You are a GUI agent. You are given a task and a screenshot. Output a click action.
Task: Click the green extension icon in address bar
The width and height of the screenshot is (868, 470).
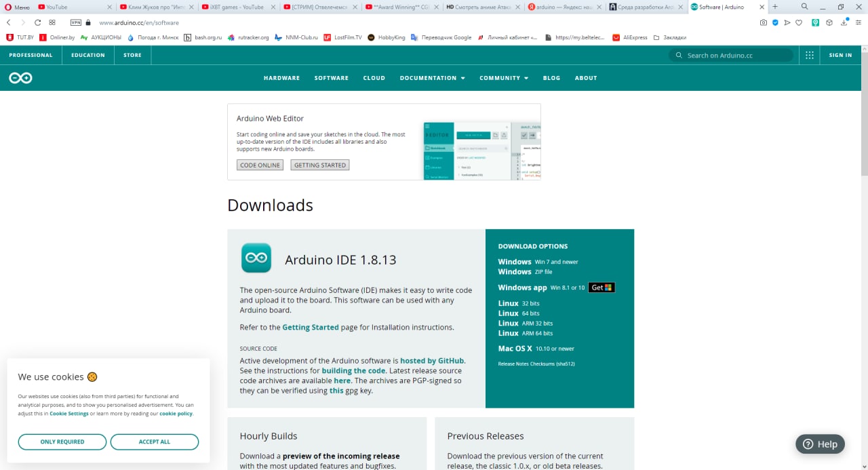(x=816, y=22)
